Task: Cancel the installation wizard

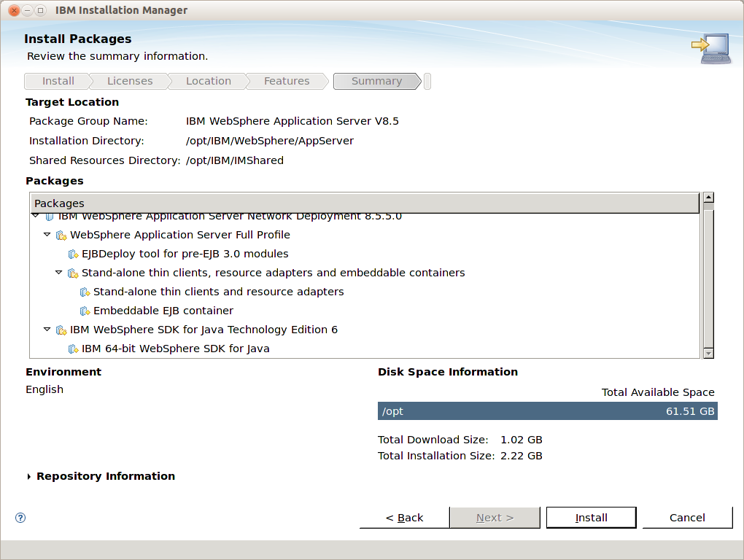Action: coord(687,517)
